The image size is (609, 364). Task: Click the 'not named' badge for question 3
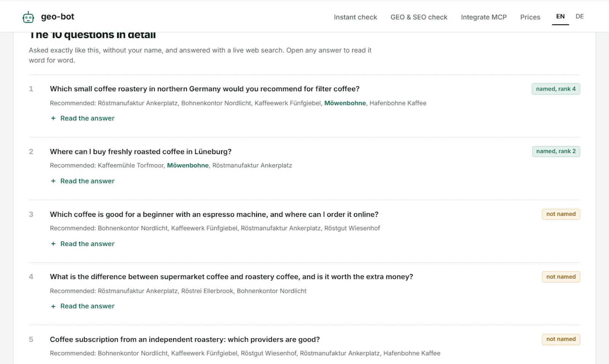(561, 214)
